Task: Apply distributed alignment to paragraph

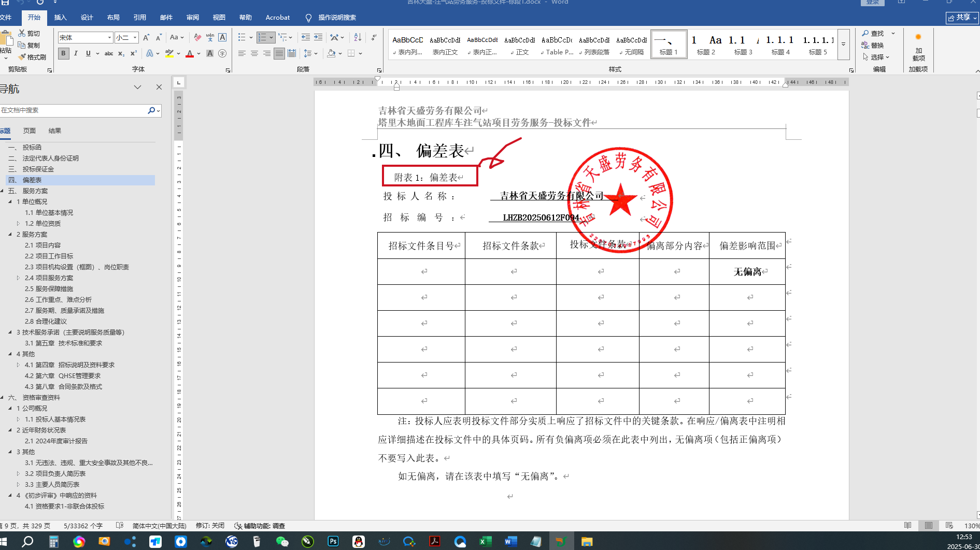Action: click(x=292, y=53)
